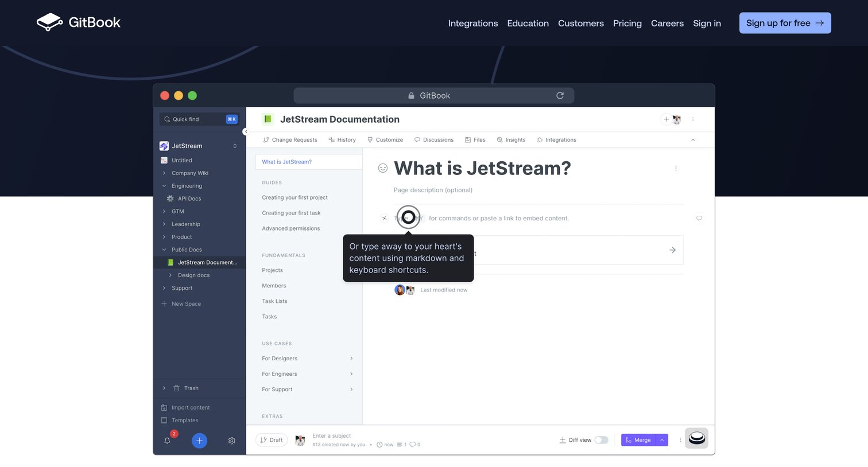The height and width of the screenshot is (467, 868).
Task: Open Creating your first task page
Action: coord(291,213)
